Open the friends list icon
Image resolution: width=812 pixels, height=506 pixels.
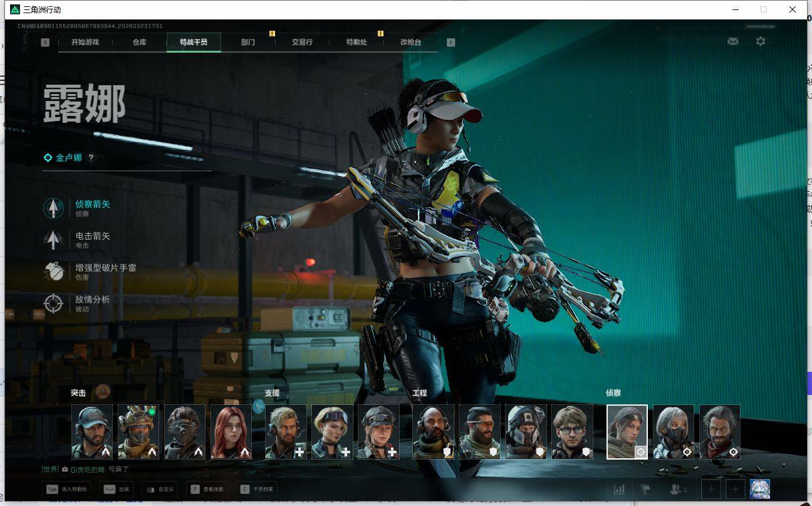click(679, 489)
